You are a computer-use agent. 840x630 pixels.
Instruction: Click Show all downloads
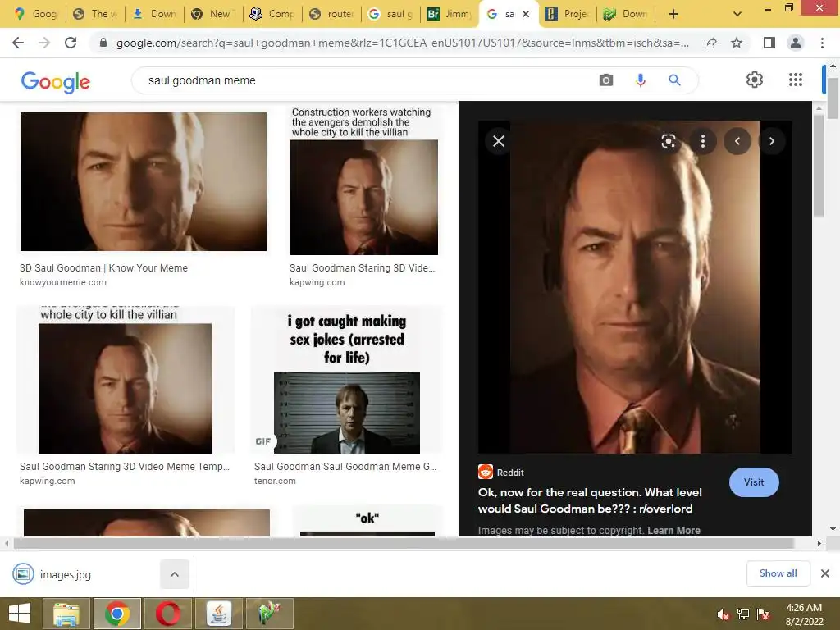(778, 573)
